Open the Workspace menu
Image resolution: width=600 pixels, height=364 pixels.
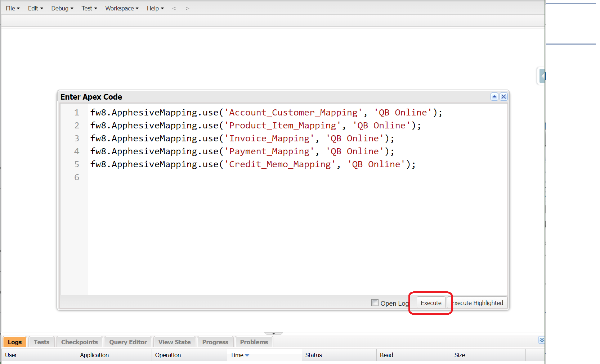pos(122,8)
